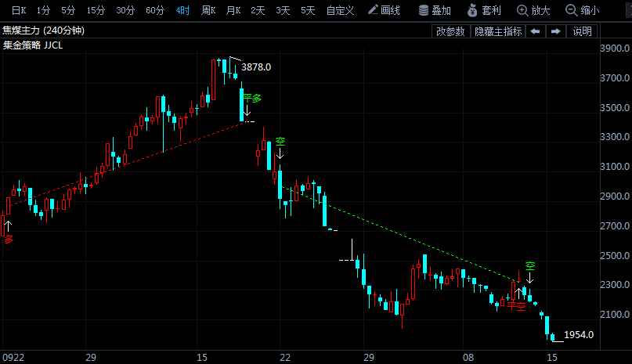Click the red 多 buy signal marker
Screen dimensions: 632x364
point(9,240)
